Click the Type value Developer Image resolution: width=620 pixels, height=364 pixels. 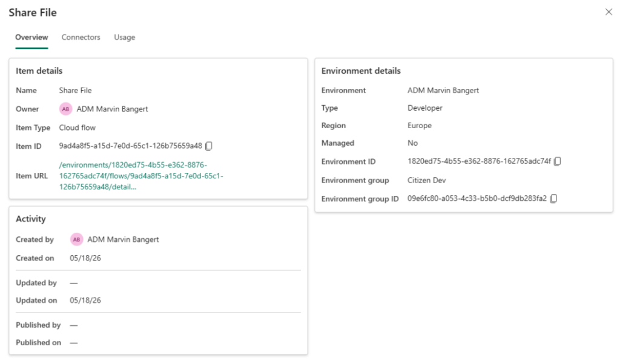point(424,108)
